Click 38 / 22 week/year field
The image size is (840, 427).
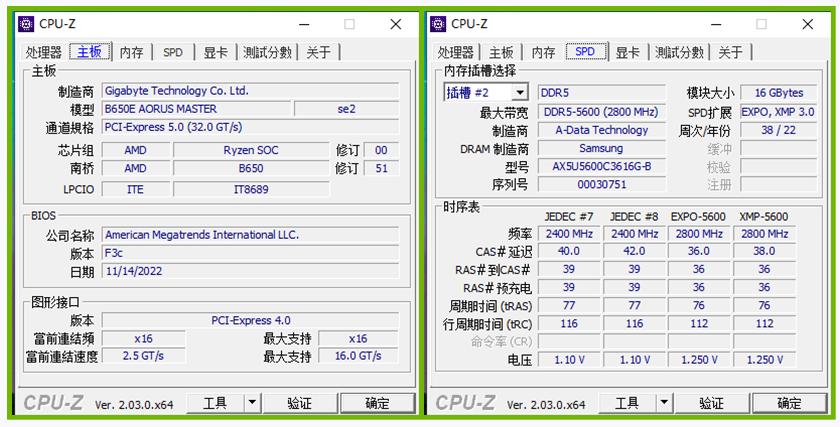tap(779, 130)
